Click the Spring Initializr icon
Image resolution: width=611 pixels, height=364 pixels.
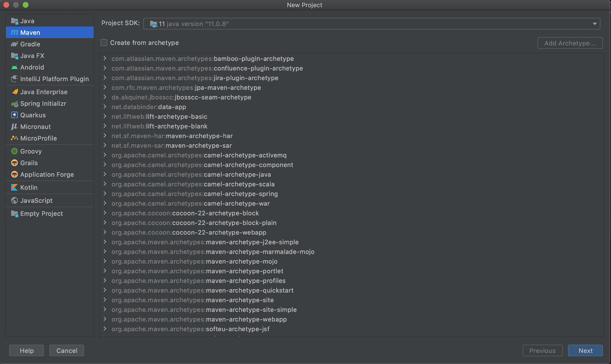15,104
